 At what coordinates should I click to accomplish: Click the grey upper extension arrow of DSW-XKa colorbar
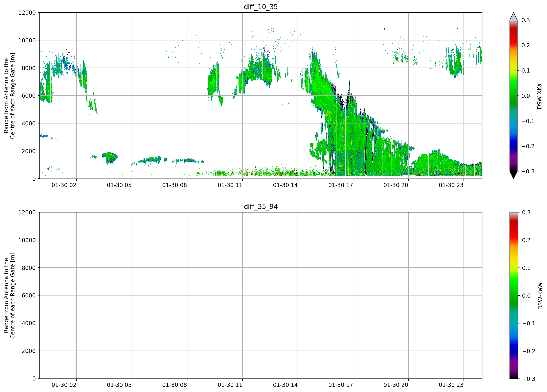(513, 16)
